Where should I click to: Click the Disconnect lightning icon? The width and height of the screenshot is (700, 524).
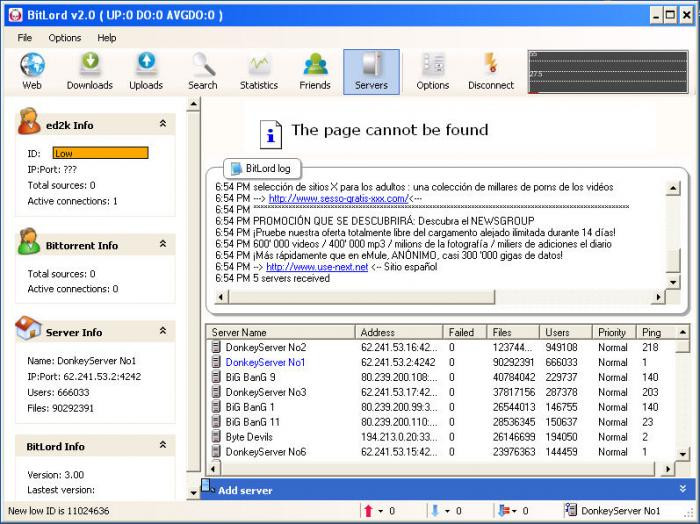pyautogui.click(x=491, y=63)
